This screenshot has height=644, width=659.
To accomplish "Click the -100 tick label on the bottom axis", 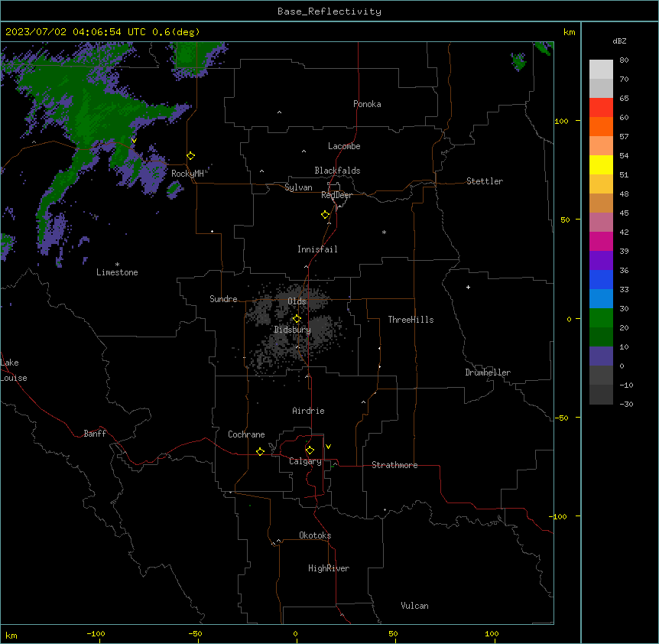I will [x=96, y=633].
